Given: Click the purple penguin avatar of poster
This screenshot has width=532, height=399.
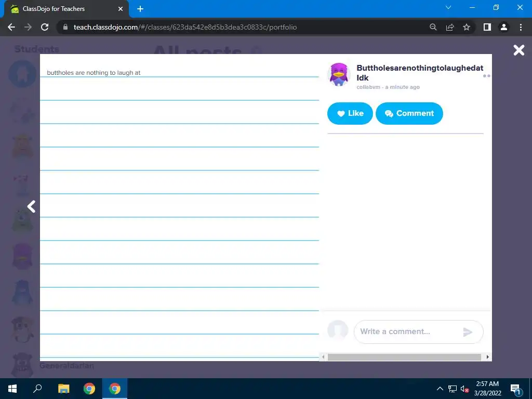Looking at the screenshot, I should click(339, 75).
